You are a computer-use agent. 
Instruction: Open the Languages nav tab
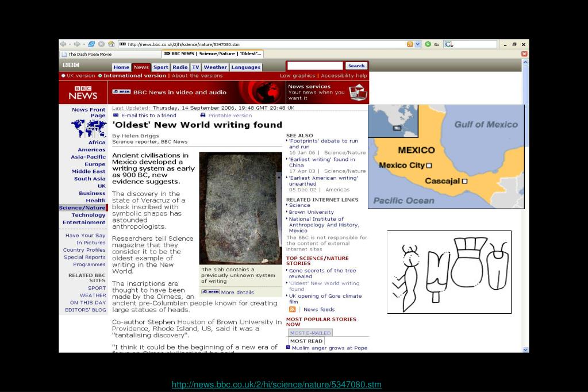pos(245,67)
